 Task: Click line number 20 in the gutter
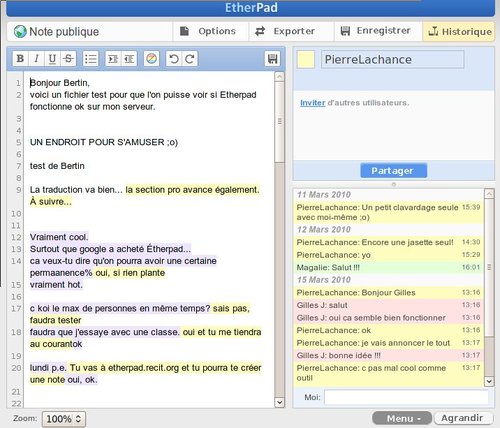pyautogui.click(x=16, y=368)
